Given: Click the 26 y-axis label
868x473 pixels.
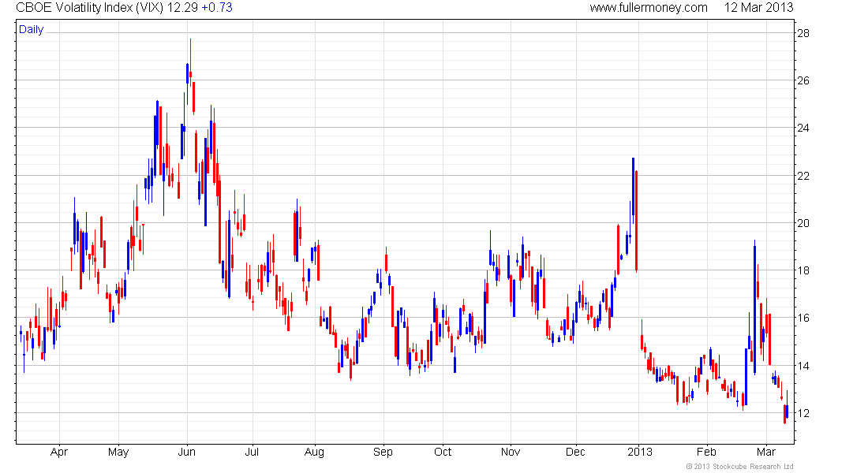Looking at the screenshot, I should tap(803, 80).
